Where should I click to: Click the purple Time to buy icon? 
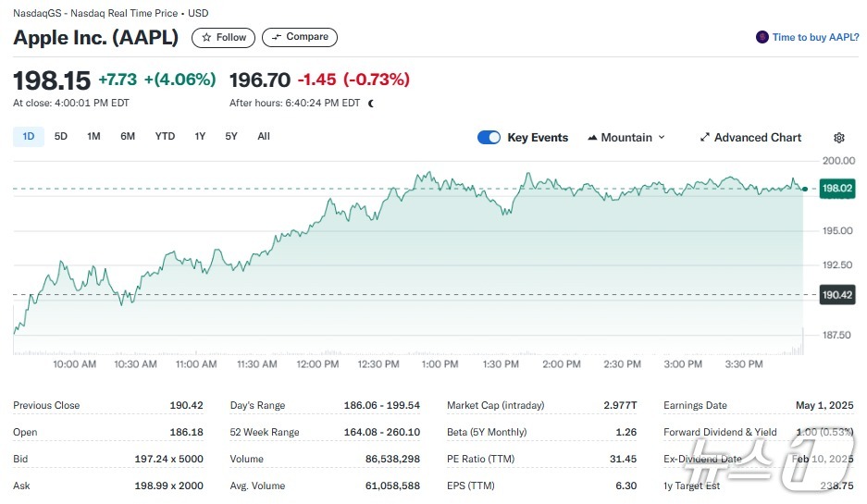pyautogui.click(x=762, y=38)
